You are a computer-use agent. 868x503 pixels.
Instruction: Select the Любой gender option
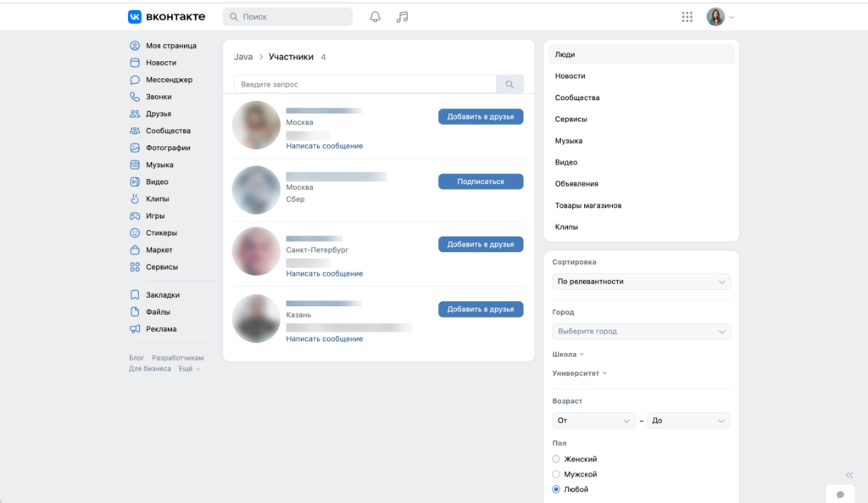pos(557,489)
